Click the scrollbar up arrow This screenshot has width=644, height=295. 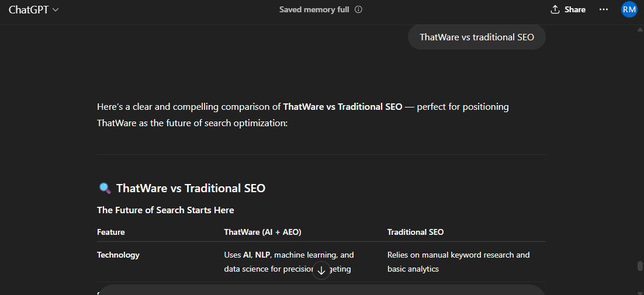click(639, 29)
